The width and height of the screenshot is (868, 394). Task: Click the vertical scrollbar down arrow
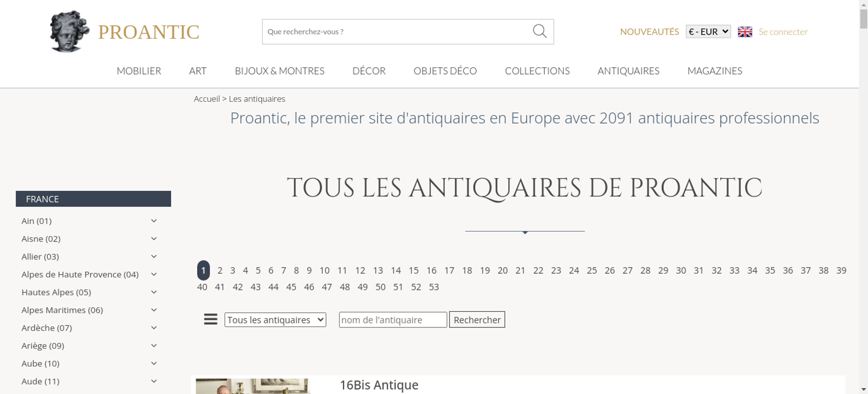point(863,389)
